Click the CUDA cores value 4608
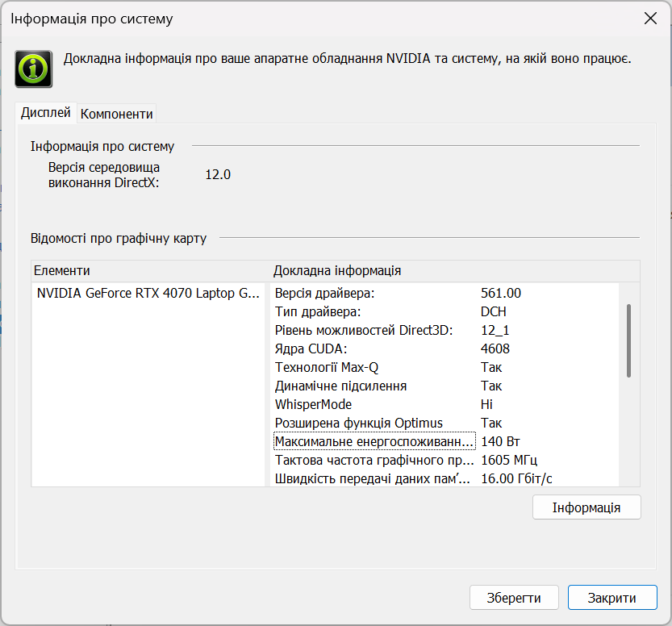The width and height of the screenshot is (672, 626). [495, 348]
